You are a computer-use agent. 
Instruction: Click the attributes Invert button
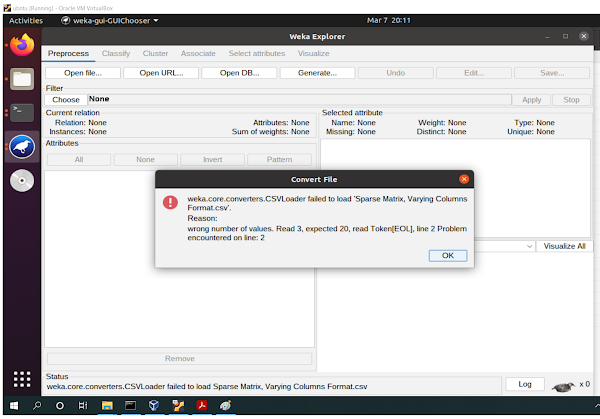coord(212,160)
